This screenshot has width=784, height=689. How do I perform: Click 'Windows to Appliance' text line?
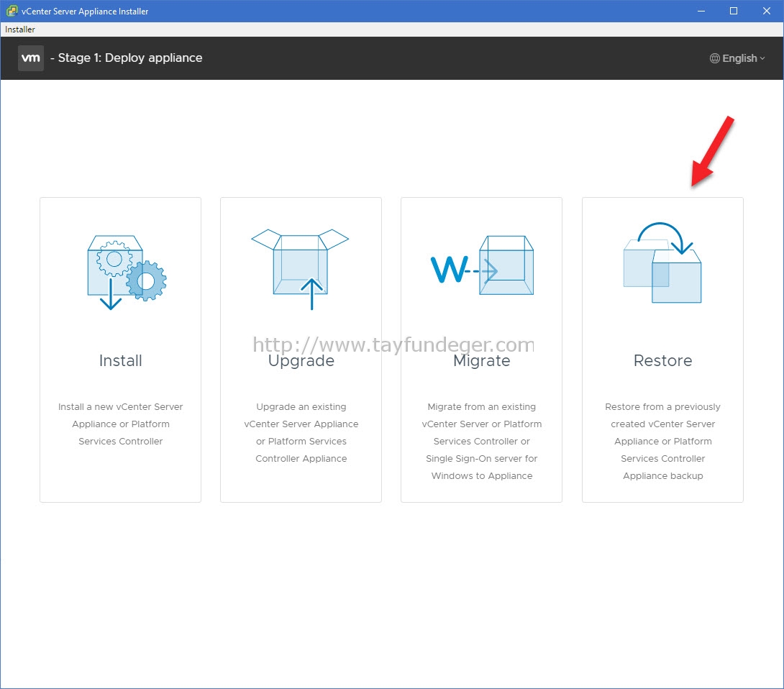point(481,476)
